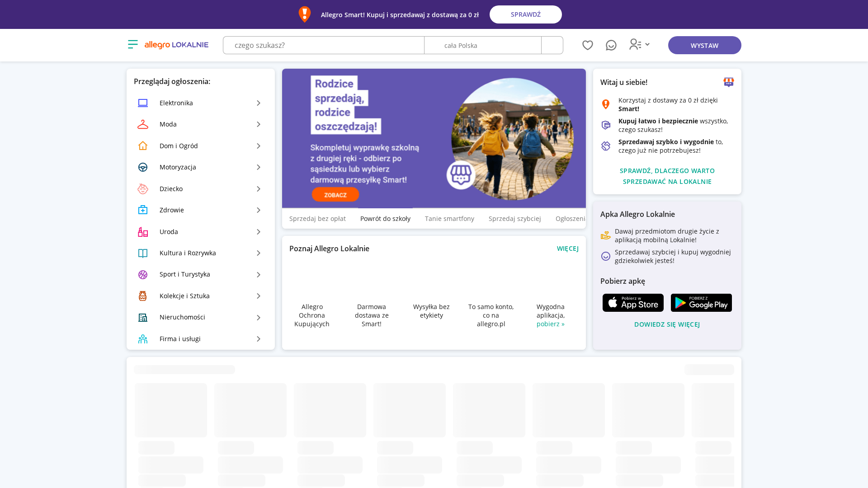Focus the czego szukasz? search field

pyautogui.click(x=324, y=45)
